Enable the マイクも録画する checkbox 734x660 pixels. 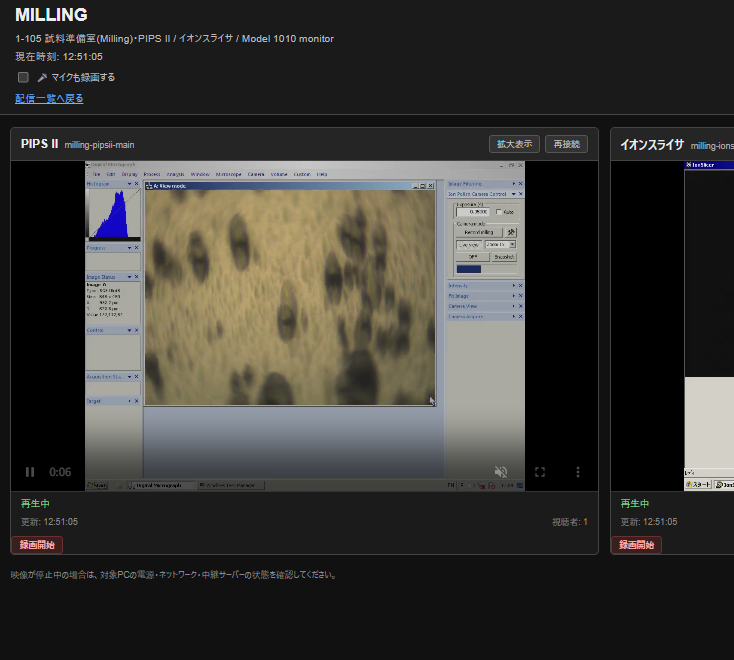click(23, 77)
